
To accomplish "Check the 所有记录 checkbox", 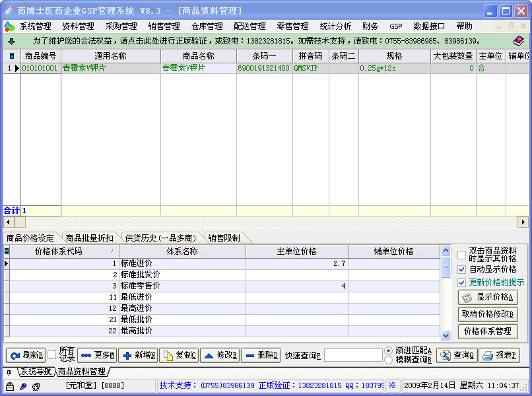I will click(x=52, y=355).
